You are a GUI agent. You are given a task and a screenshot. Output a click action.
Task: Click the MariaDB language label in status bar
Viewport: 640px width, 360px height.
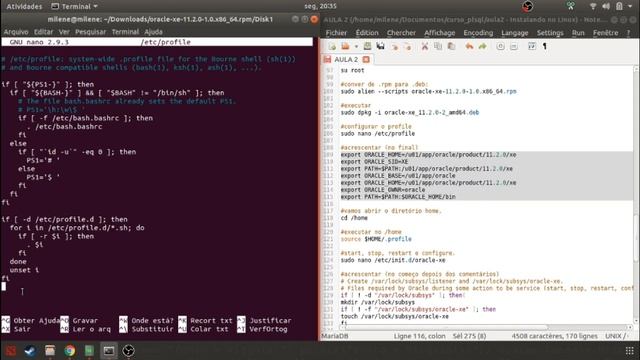(x=335, y=336)
